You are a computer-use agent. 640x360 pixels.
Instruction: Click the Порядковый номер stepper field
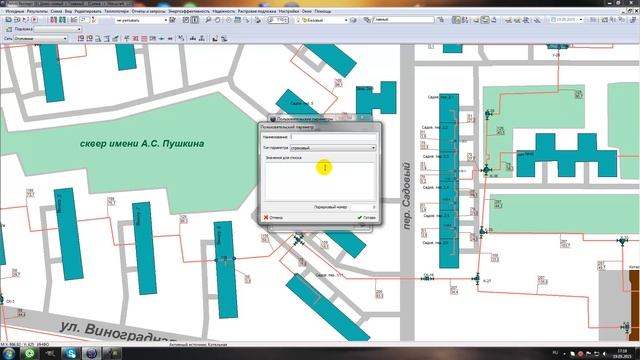pos(363,207)
